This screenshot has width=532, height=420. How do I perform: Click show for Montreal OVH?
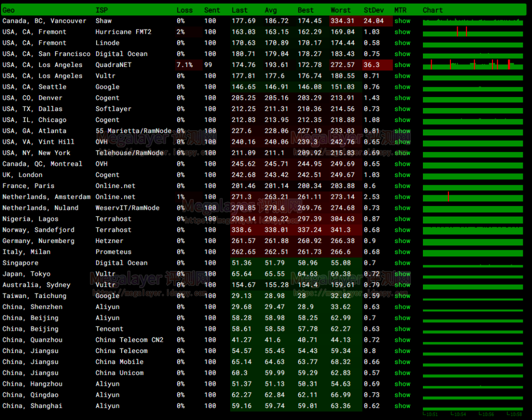click(x=403, y=164)
